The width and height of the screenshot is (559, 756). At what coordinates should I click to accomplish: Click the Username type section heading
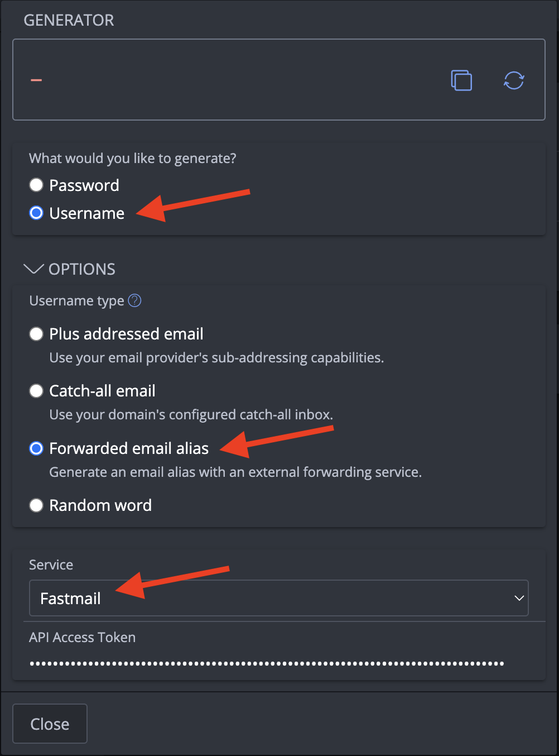click(76, 300)
